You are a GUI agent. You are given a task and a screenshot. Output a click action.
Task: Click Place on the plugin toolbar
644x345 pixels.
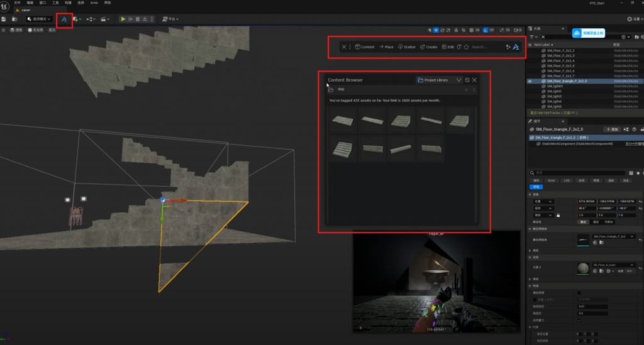coord(386,47)
